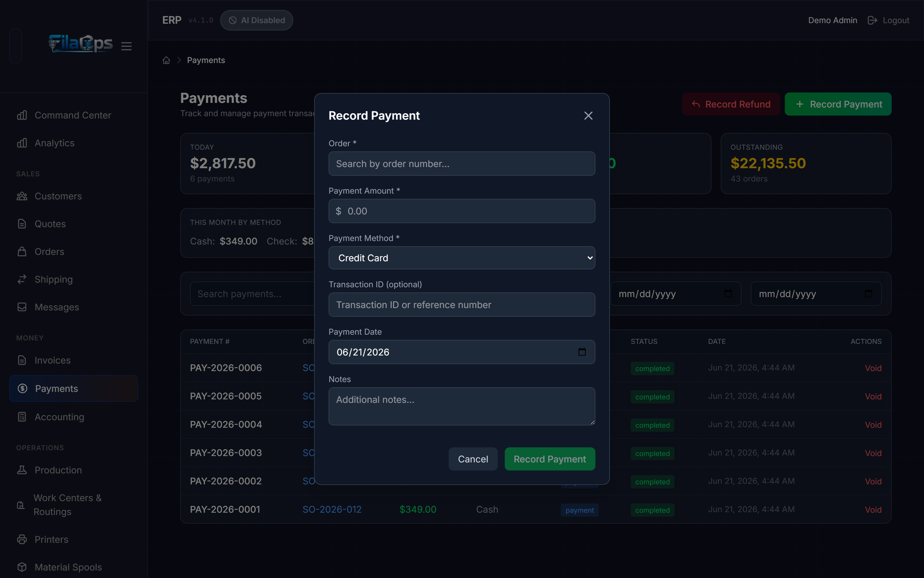Click the Accounting calculator icon

(22, 417)
